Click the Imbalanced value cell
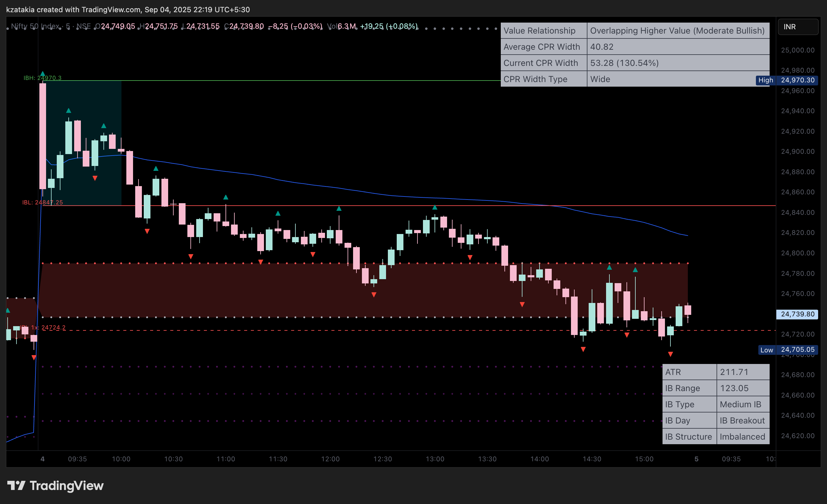This screenshot has height=504, width=827. click(x=743, y=437)
